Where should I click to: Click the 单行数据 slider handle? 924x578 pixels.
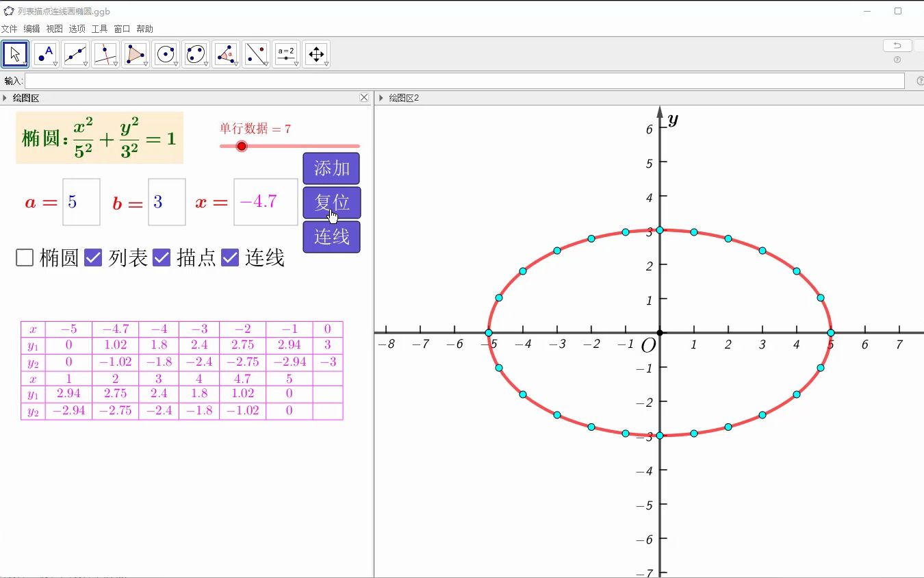241,146
